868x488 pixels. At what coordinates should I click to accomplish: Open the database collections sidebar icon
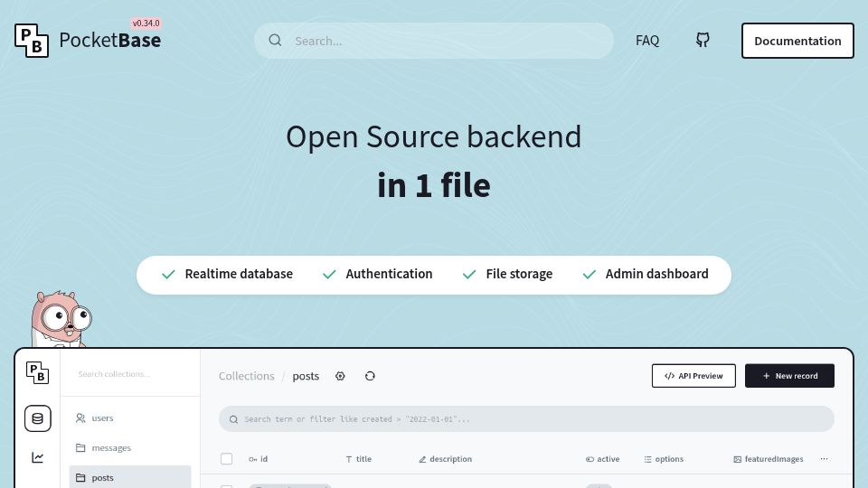click(38, 418)
